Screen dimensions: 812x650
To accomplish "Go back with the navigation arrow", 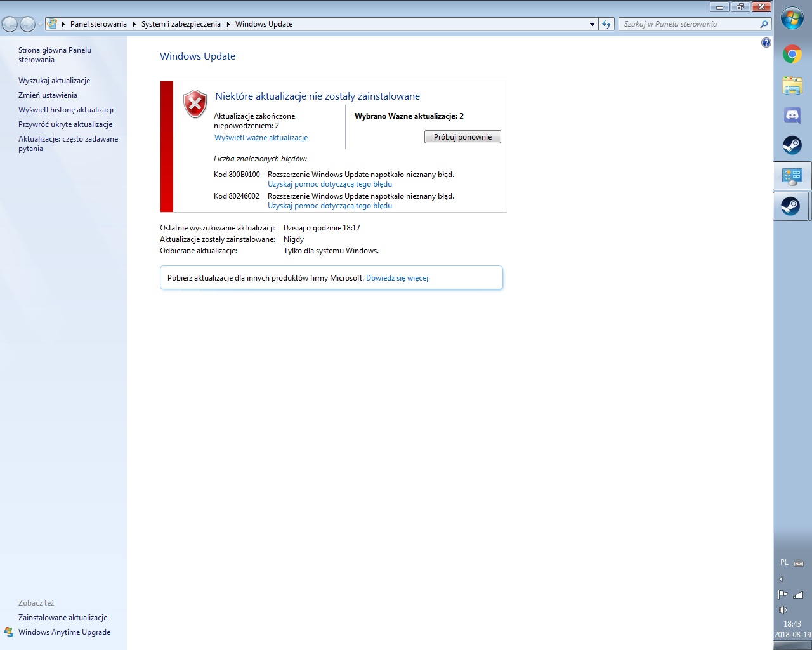I will coord(10,24).
